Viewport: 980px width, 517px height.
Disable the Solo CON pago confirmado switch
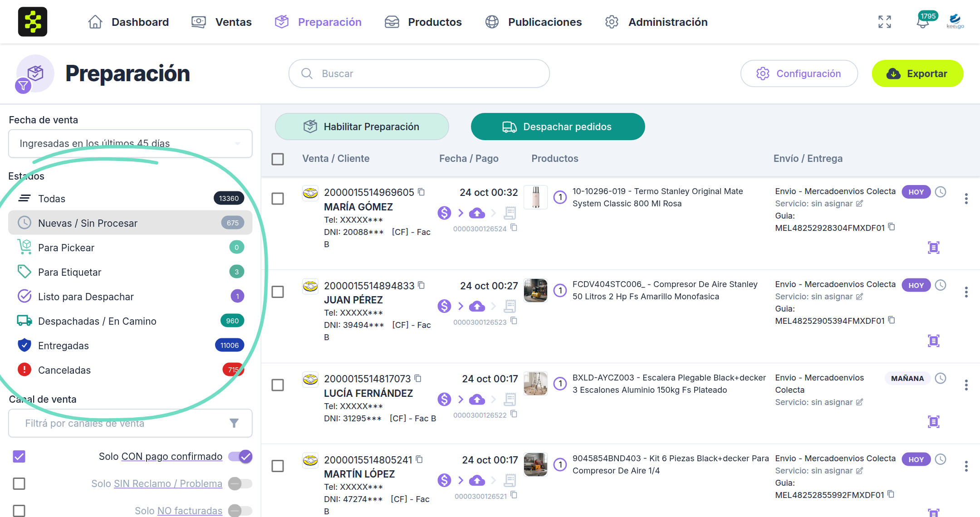click(x=240, y=456)
